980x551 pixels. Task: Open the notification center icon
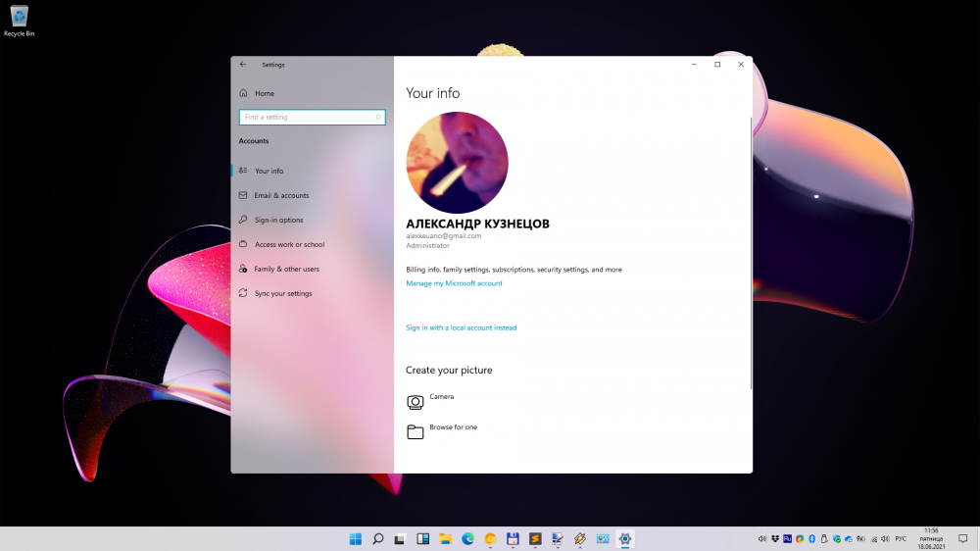pos(963,538)
